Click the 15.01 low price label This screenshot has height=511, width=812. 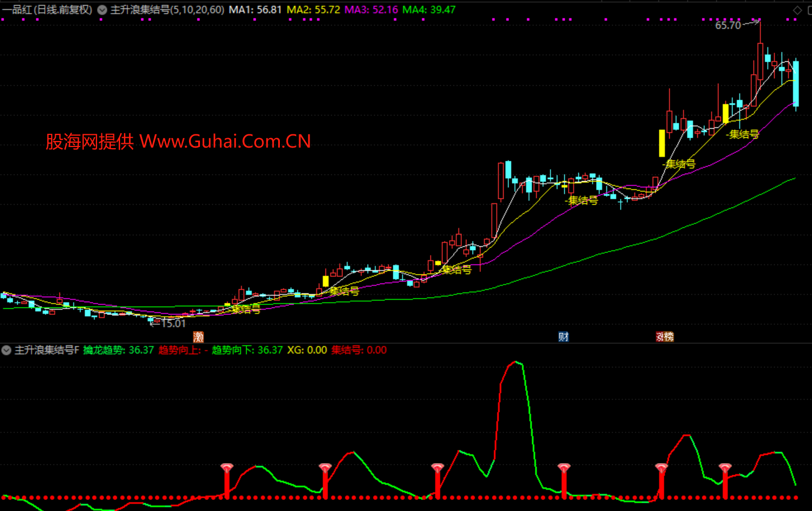tap(174, 324)
